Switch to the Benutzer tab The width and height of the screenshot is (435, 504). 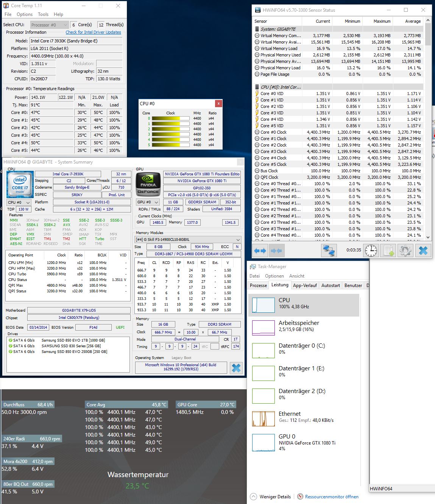pos(353,286)
